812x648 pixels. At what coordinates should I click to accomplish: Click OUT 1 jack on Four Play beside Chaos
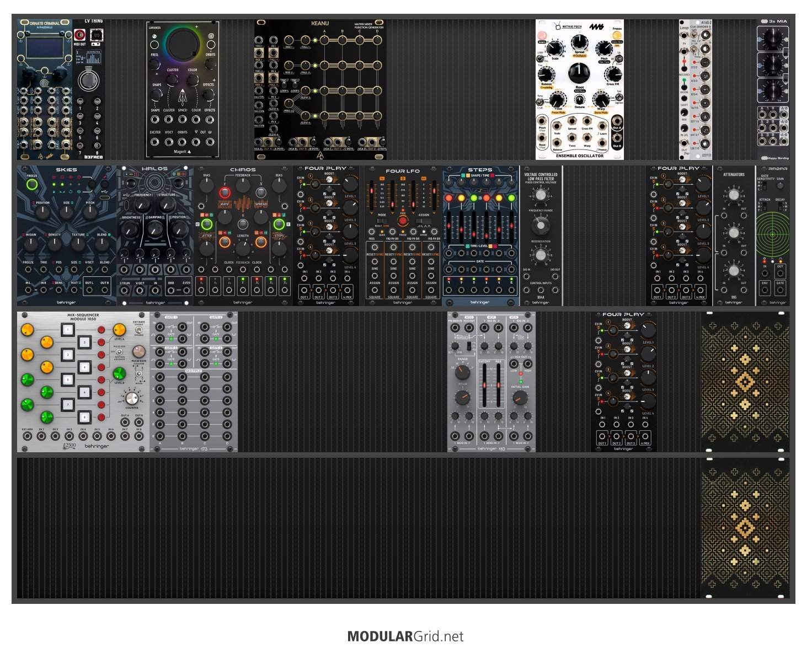[x=304, y=290]
